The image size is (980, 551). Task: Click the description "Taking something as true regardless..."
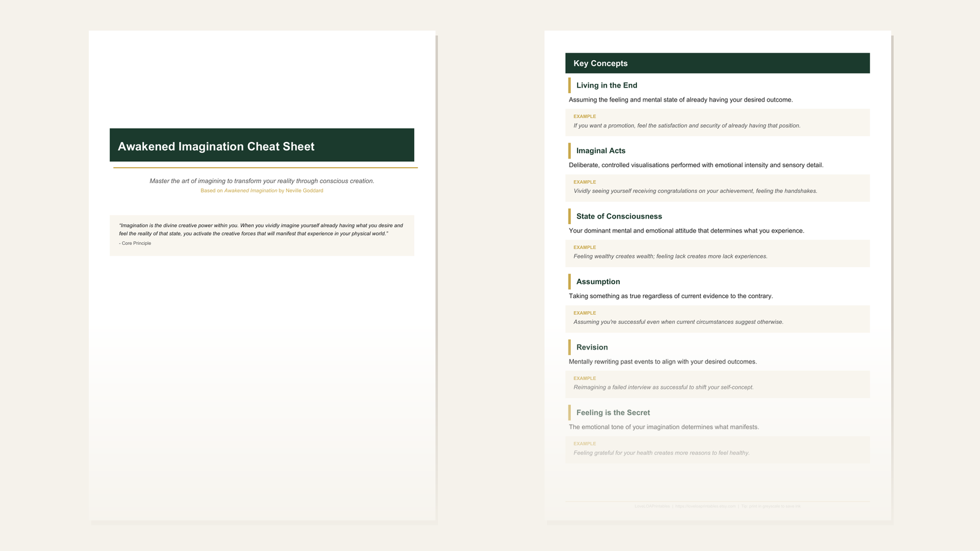point(671,296)
